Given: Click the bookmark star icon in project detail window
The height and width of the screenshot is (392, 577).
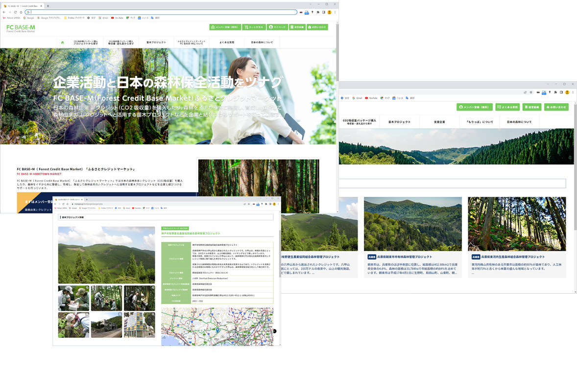Looking at the screenshot, I should pos(249,204).
